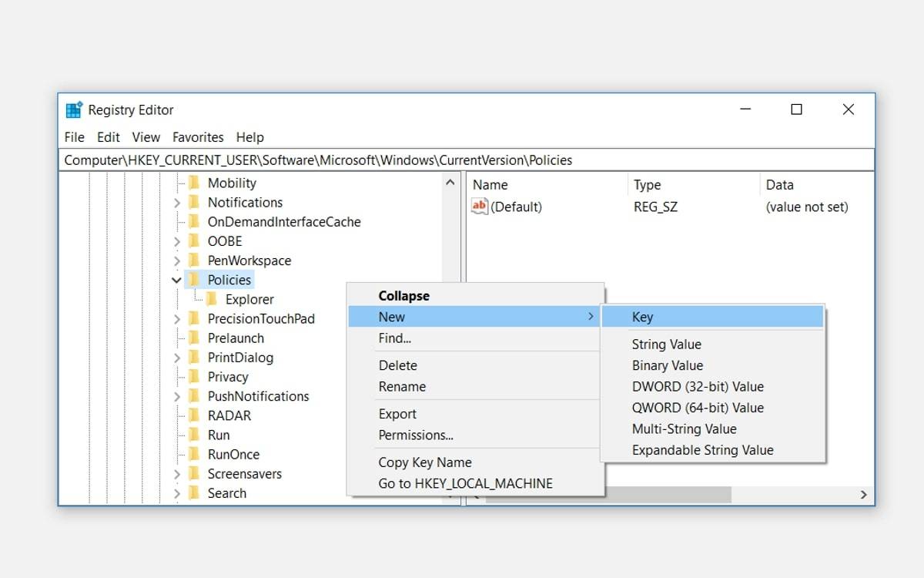Expand the Notifications key

pyautogui.click(x=176, y=202)
